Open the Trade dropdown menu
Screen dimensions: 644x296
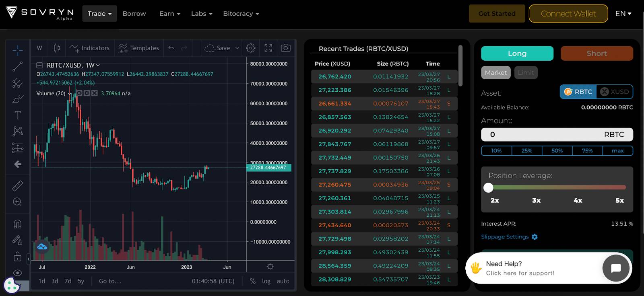[x=99, y=13]
